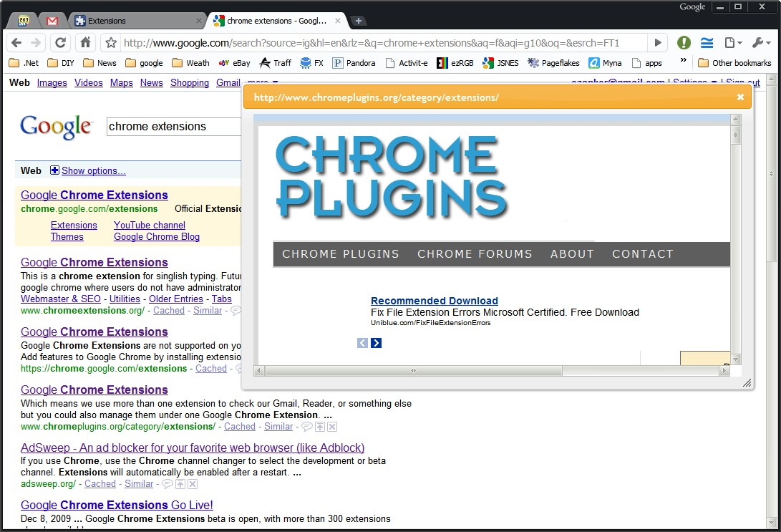Click the blue wavy lines extension icon
This screenshot has width=781, height=532.
[707, 43]
